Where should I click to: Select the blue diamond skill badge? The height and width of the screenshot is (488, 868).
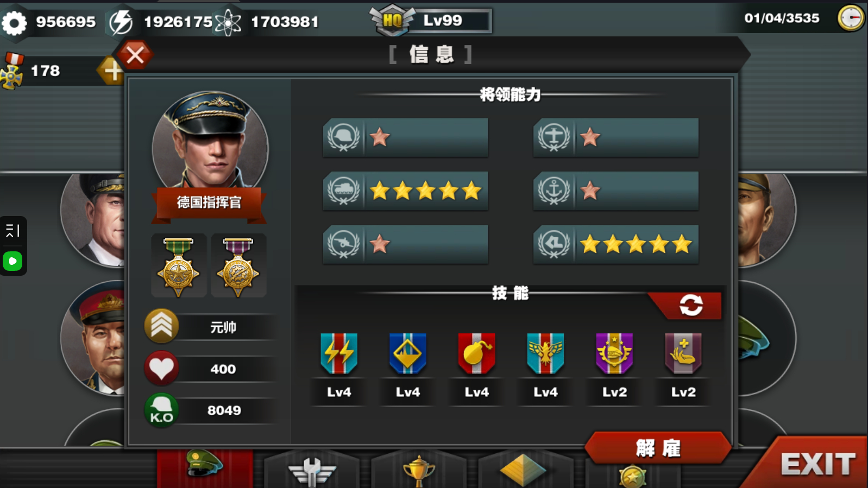click(408, 354)
